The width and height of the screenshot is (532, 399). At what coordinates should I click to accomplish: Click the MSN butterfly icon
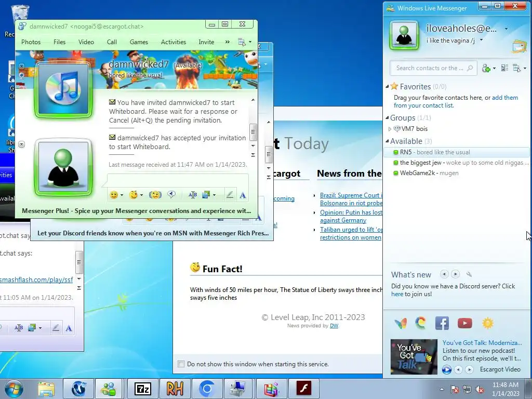(x=401, y=323)
